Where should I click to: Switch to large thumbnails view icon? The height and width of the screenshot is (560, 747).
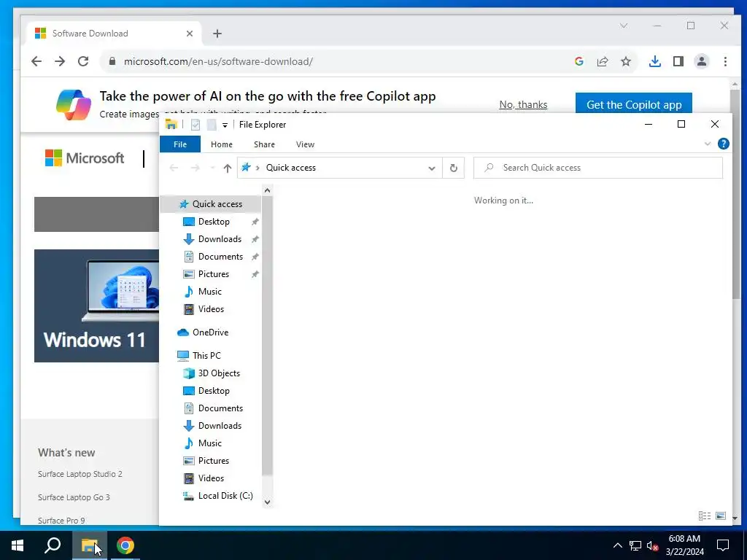point(721,516)
